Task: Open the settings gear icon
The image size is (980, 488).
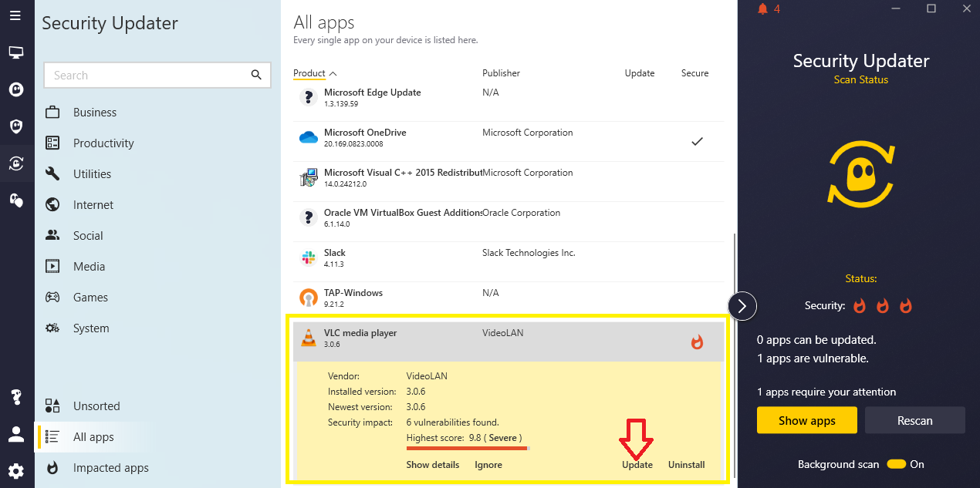Action: [x=15, y=470]
